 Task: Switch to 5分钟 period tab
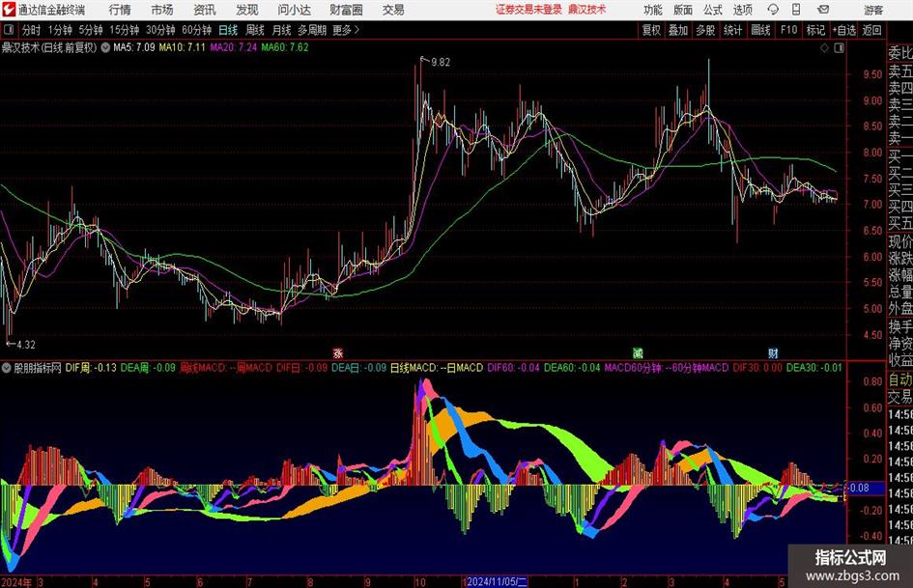(x=91, y=30)
